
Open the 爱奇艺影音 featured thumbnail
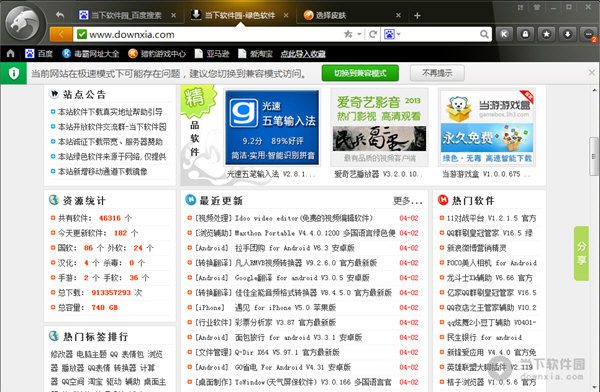tap(379, 127)
